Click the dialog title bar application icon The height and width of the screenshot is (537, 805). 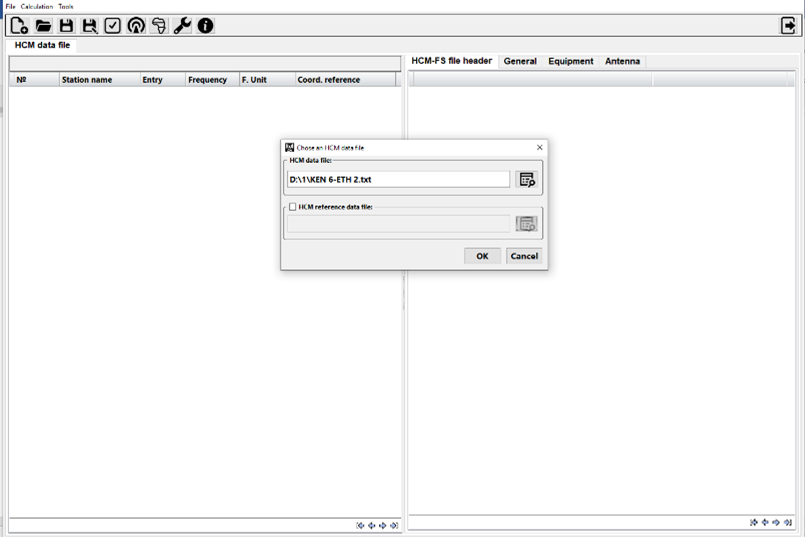pyautogui.click(x=290, y=147)
